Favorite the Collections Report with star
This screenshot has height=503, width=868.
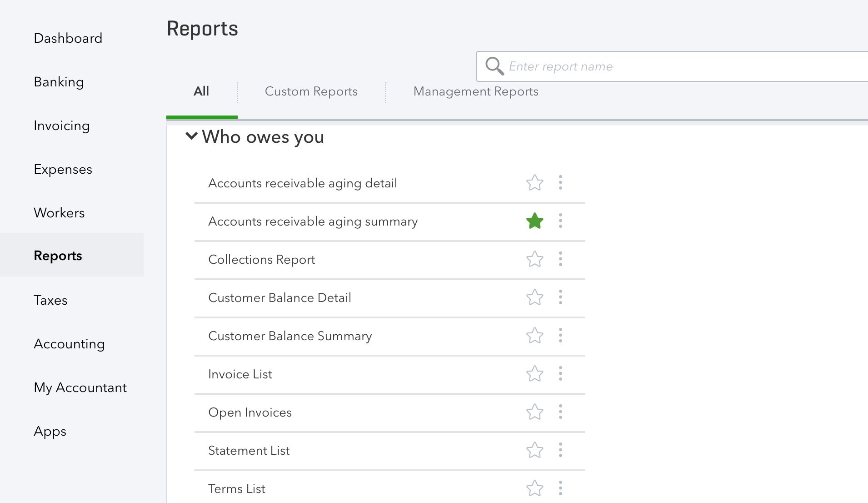535,259
